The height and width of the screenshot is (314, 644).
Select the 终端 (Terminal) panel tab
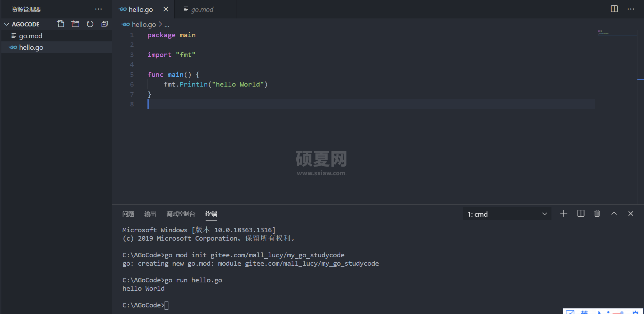click(x=211, y=214)
